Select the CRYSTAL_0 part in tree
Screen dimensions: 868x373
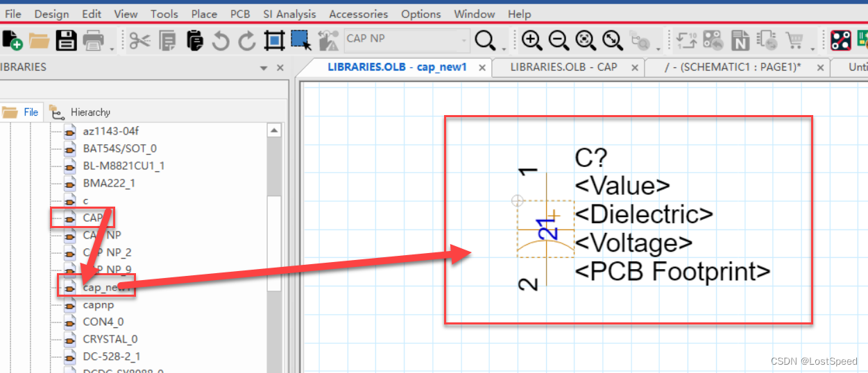[110, 339]
